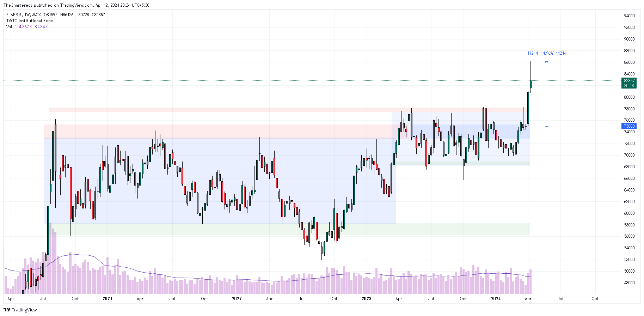Click the MCX exchange label
The height and width of the screenshot is (316, 644).
click(37, 15)
